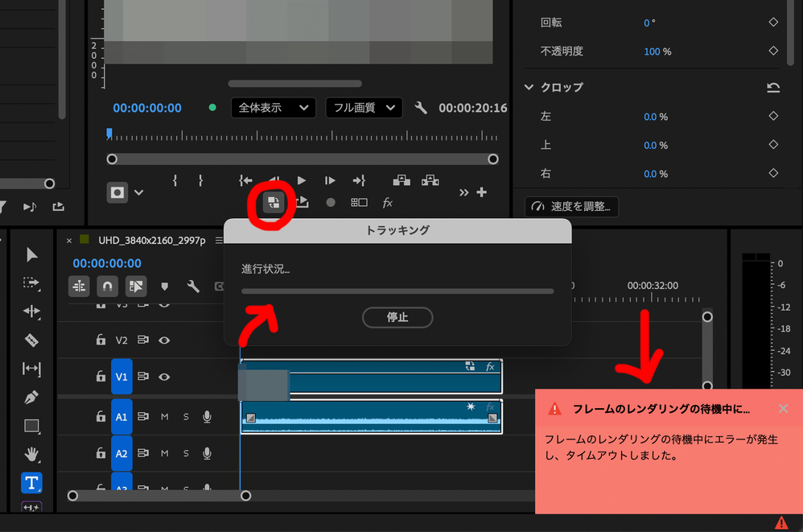Step forward one frame

[x=330, y=180]
